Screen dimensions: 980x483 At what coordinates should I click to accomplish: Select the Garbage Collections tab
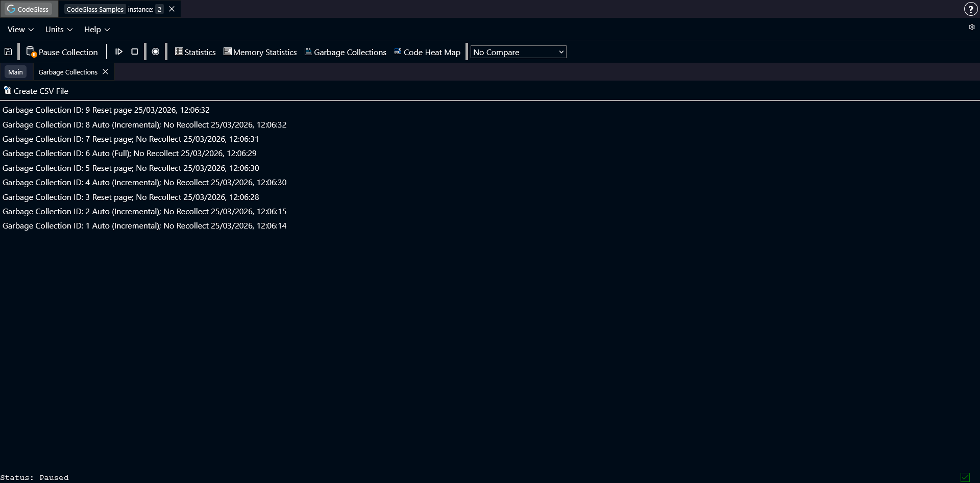click(67, 72)
